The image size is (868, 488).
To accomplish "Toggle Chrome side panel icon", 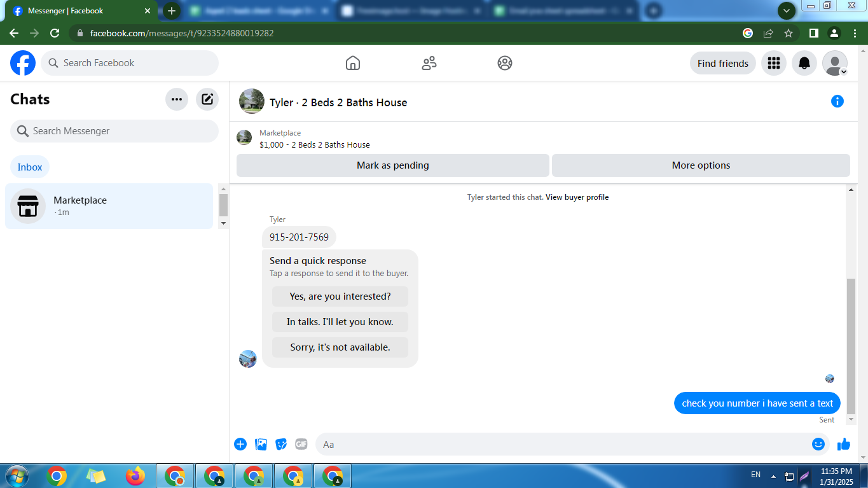I will point(813,33).
